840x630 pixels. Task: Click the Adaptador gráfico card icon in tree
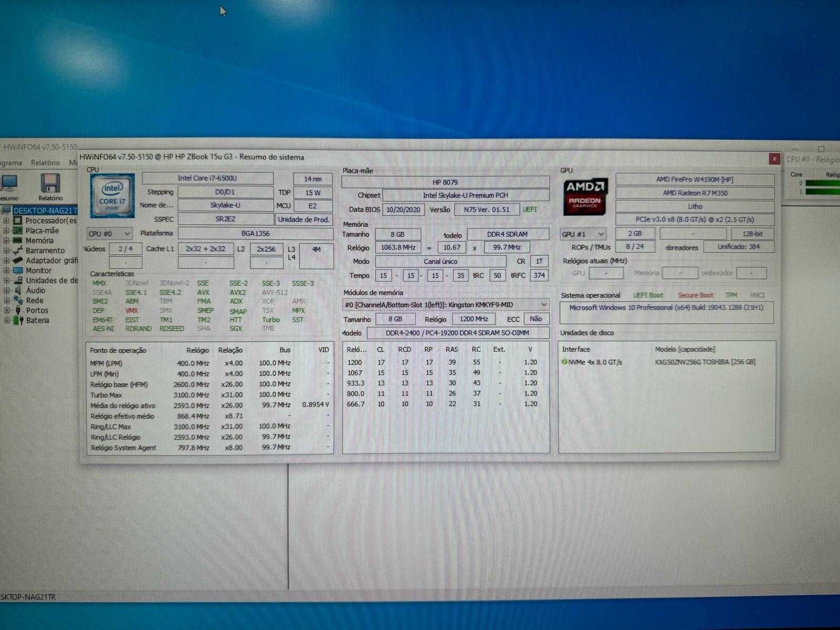pyautogui.click(x=18, y=260)
